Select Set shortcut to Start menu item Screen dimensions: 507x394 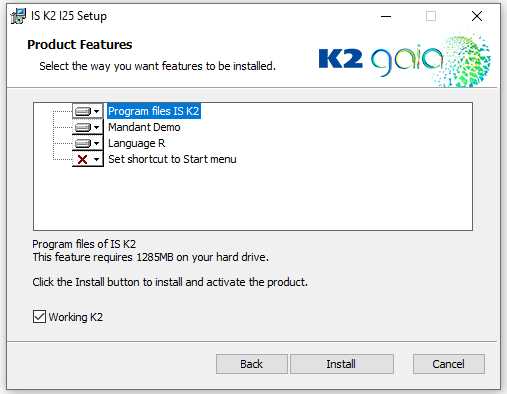click(172, 159)
